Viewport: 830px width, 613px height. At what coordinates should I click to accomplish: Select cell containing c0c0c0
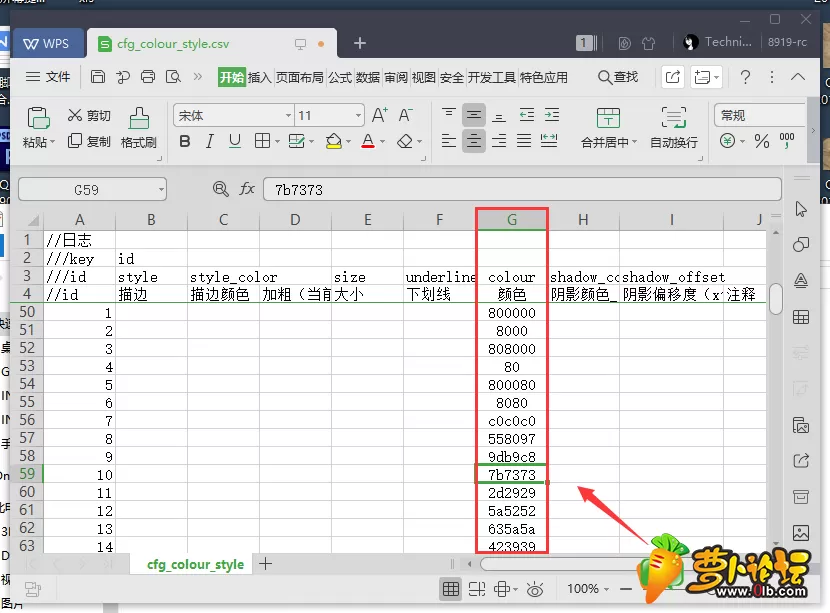pos(512,421)
